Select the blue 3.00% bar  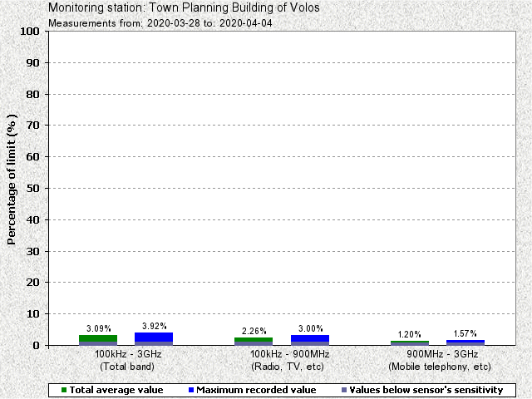click(x=310, y=340)
